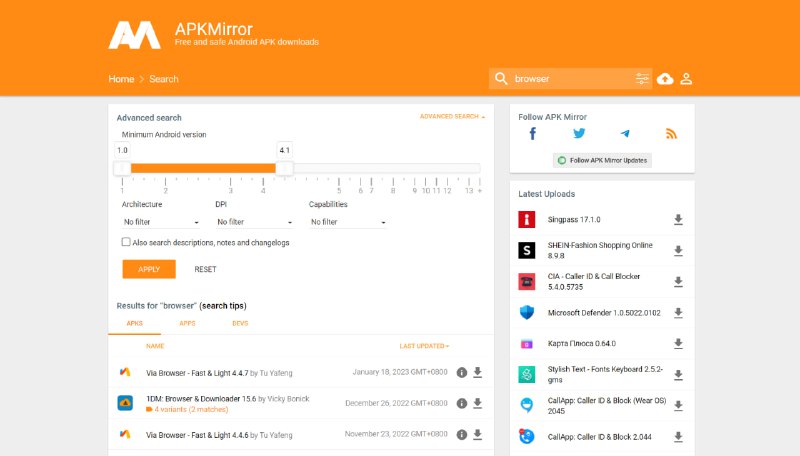Collapse the Advanced Search panel
The height and width of the screenshot is (456, 800).
tap(452, 116)
